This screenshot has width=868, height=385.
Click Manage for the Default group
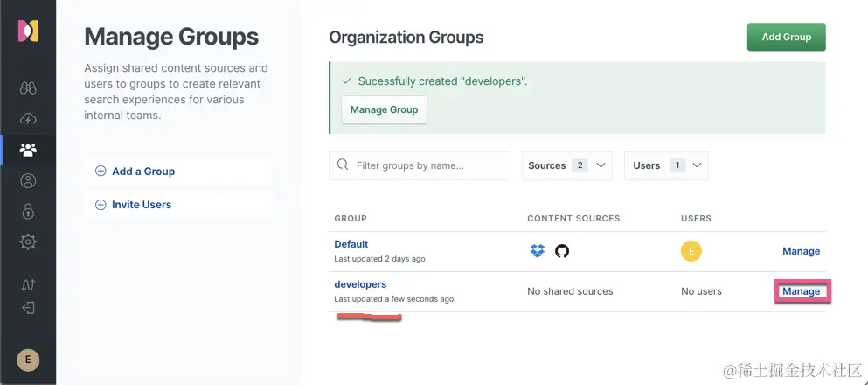(x=801, y=251)
